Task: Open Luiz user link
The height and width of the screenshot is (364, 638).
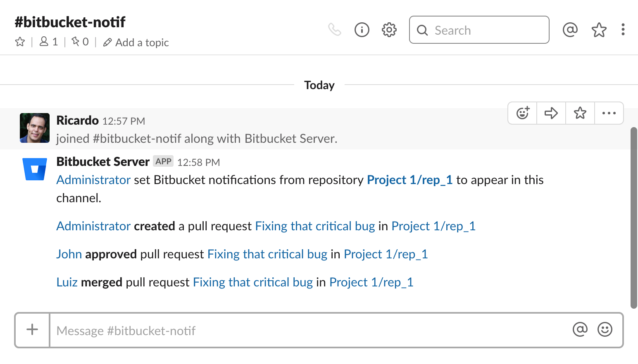Action: (x=67, y=282)
